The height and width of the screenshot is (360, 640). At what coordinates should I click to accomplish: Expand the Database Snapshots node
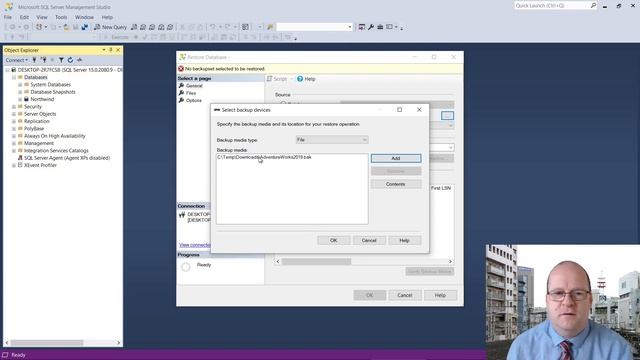(20, 92)
